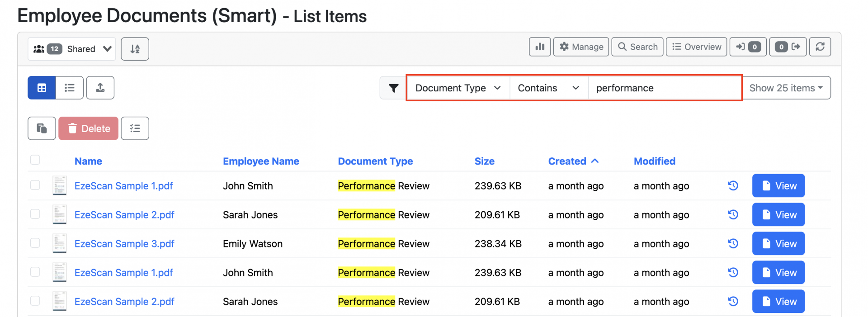The image size is (868, 317).
Task: Open history icon in the topmost John Smith row
Action: [x=733, y=185]
